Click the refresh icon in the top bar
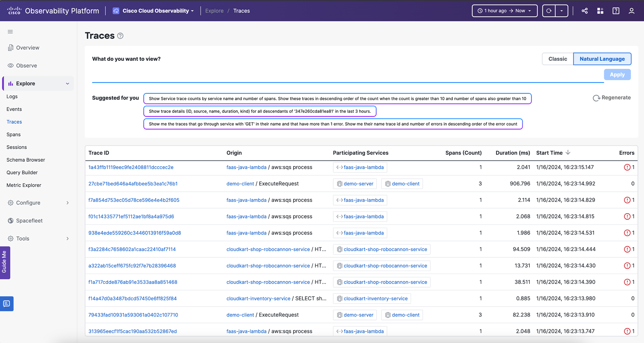 (549, 11)
